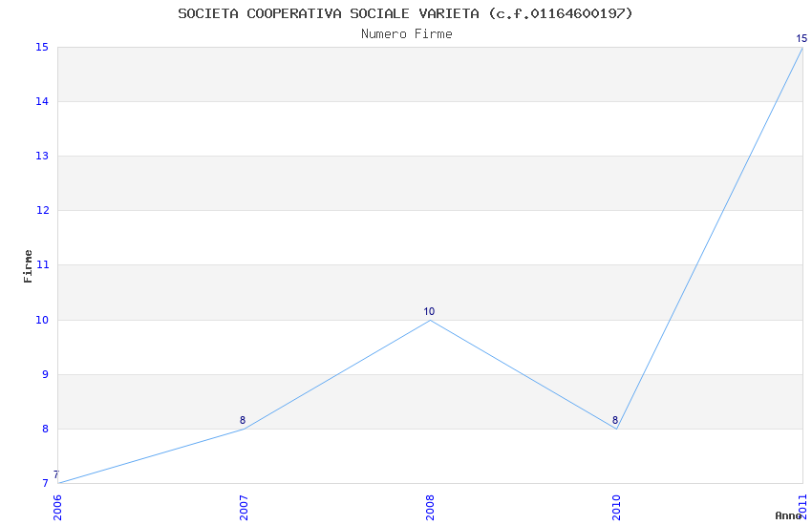Click the Anno x-axis label
This screenshot has height=525, width=812.
tap(788, 515)
